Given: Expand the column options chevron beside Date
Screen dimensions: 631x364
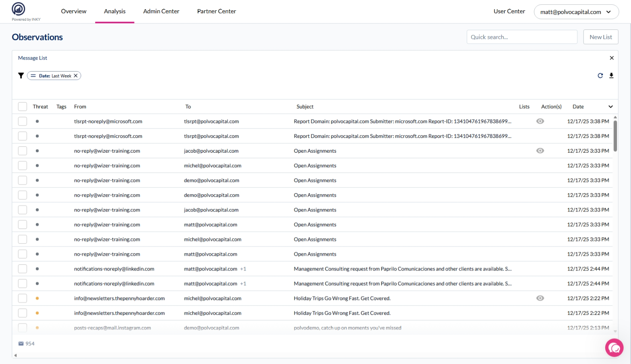Looking at the screenshot, I should [611, 106].
